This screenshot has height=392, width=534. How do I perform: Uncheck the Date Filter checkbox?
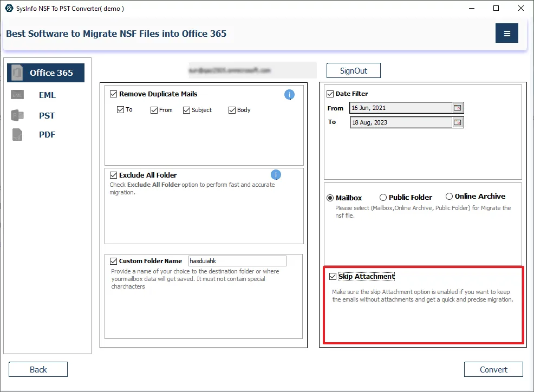(x=330, y=94)
